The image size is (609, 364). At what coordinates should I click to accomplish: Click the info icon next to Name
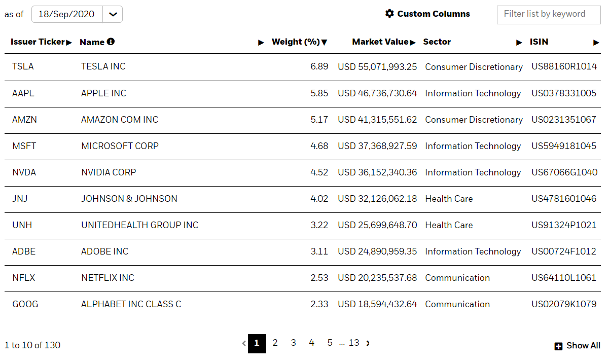pyautogui.click(x=111, y=42)
